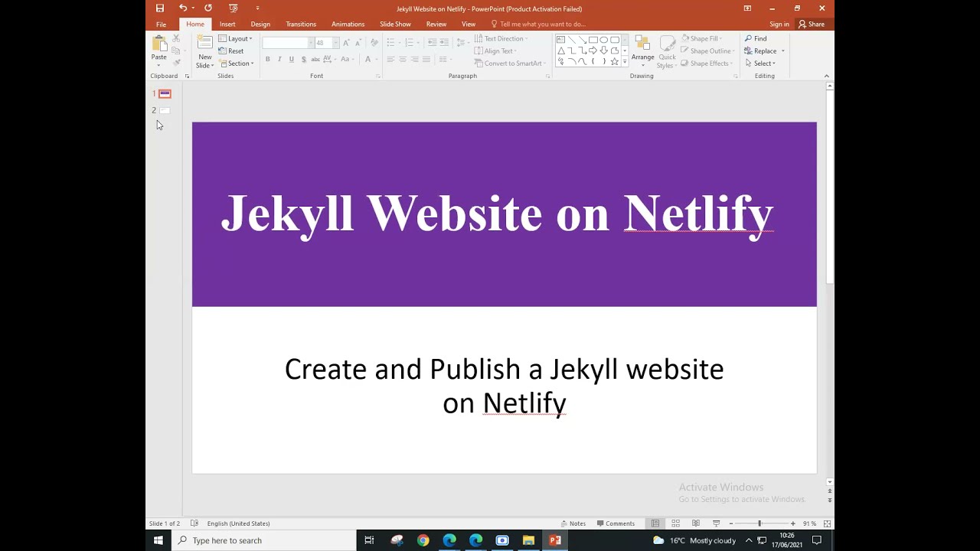Image resolution: width=980 pixels, height=551 pixels.
Task: Click the Copy icon
Action: coord(176,51)
